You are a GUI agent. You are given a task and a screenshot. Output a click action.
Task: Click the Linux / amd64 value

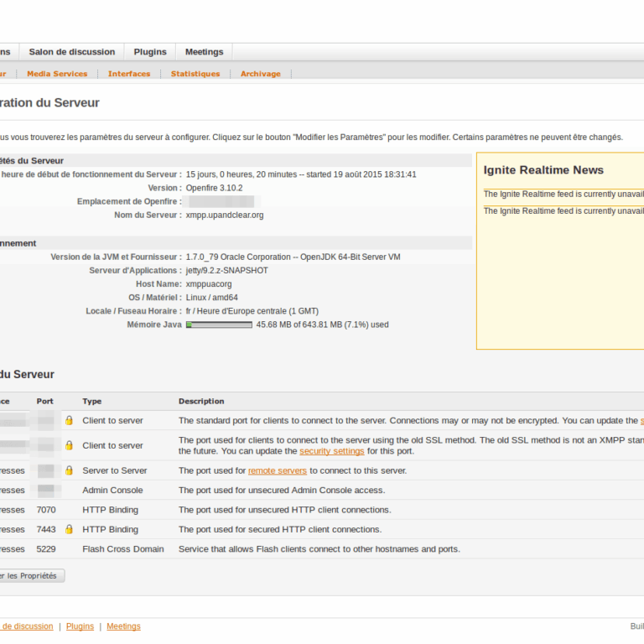(x=211, y=298)
